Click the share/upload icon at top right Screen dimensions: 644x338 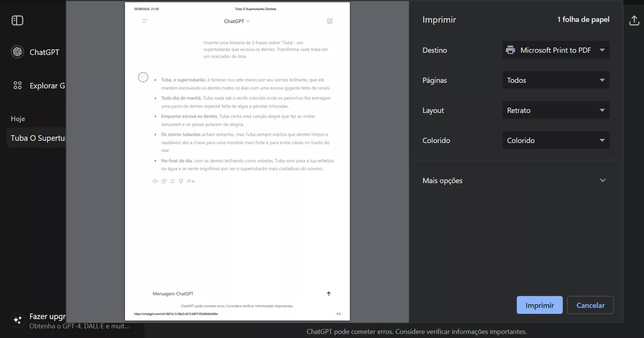click(x=634, y=20)
